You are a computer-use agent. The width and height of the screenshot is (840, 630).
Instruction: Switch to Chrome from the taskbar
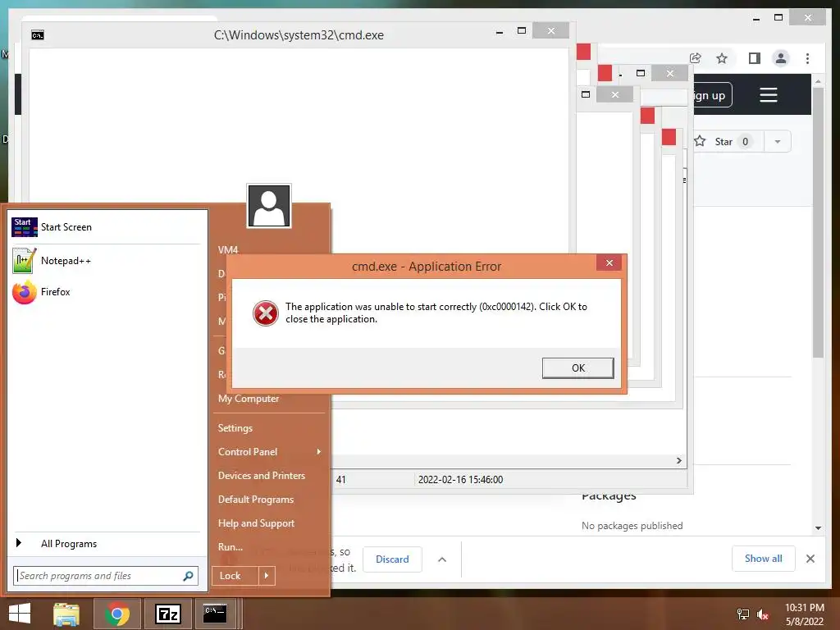coord(117,614)
